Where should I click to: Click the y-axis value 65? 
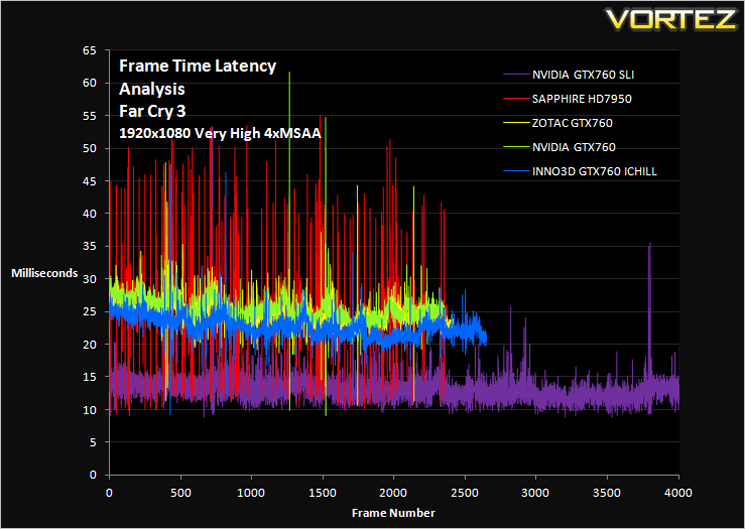89,50
